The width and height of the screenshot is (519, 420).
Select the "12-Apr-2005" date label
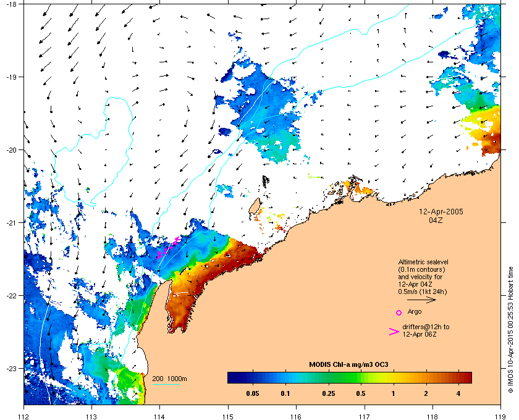coord(441,211)
